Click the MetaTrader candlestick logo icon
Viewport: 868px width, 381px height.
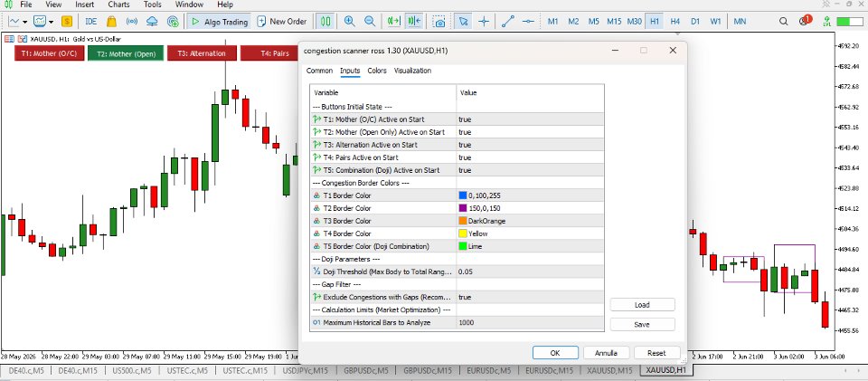point(8,5)
